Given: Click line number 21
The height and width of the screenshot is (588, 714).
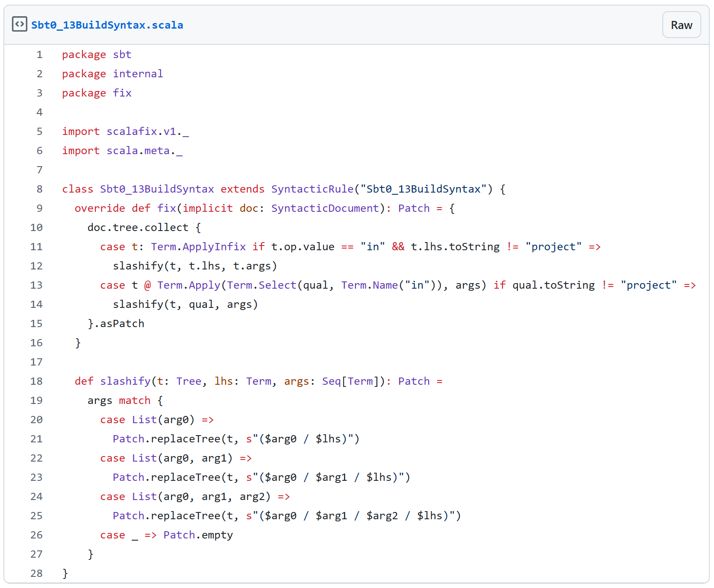Looking at the screenshot, I should (37, 439).
